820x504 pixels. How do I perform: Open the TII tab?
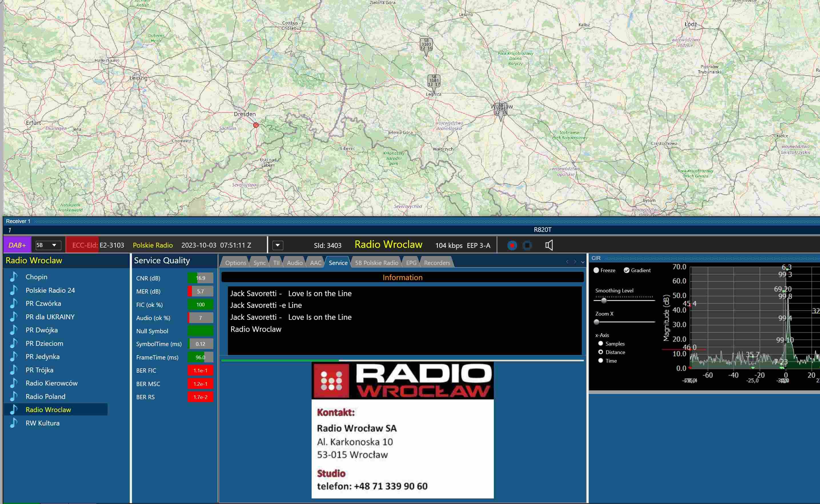click(x=276, y=263)
